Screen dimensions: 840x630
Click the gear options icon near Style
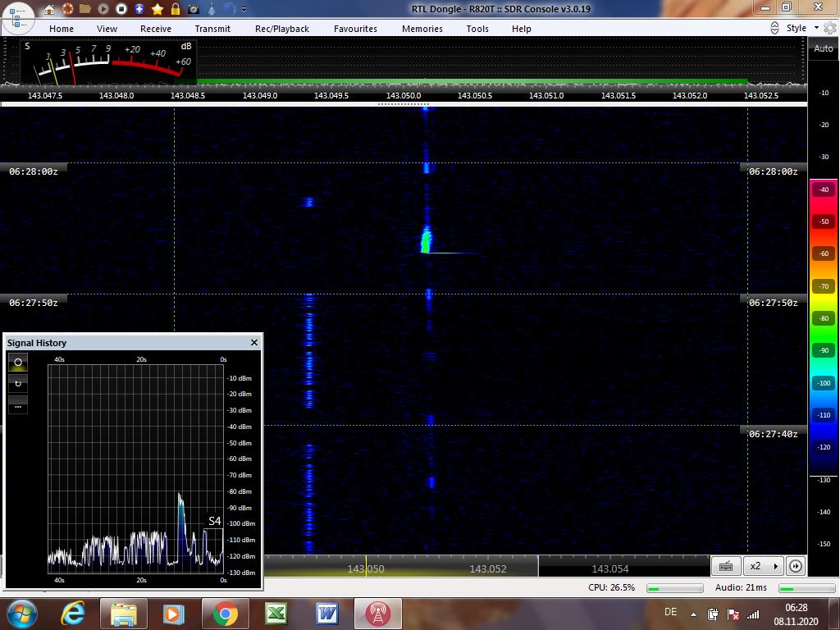pyautogui.click(x=830, y=28)
